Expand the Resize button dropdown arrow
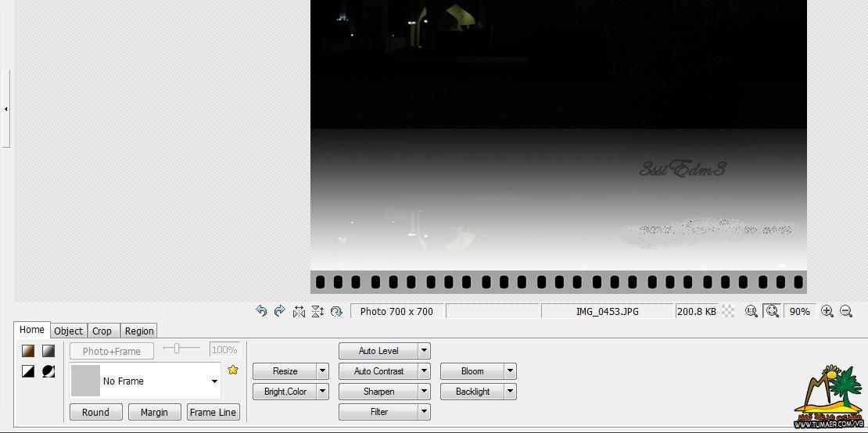Screen dimensions: 868x433 coord(323,371)
